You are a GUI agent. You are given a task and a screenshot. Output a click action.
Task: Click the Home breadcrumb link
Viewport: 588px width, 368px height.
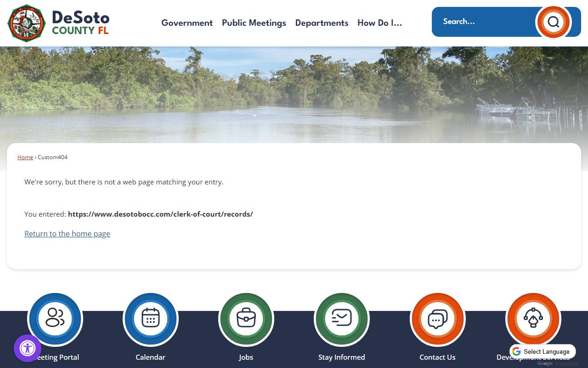tap(25, 157)
